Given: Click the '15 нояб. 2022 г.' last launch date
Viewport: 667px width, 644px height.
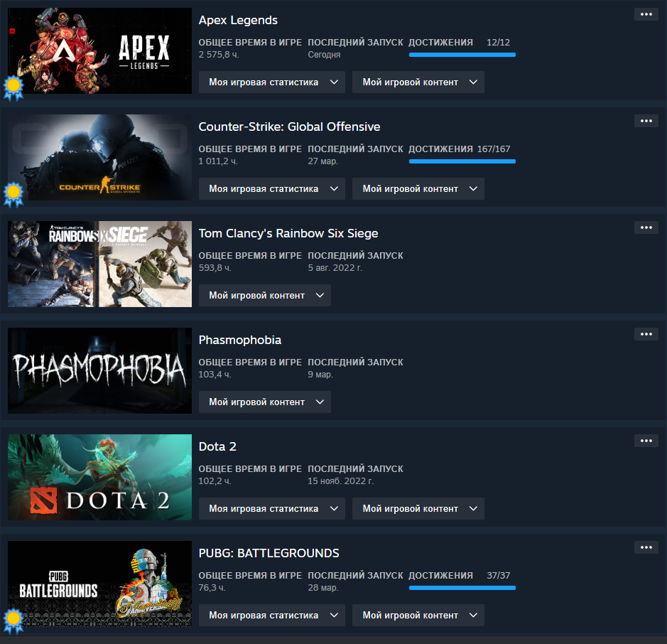Looking at the screenshot, I should pos(341,481).
